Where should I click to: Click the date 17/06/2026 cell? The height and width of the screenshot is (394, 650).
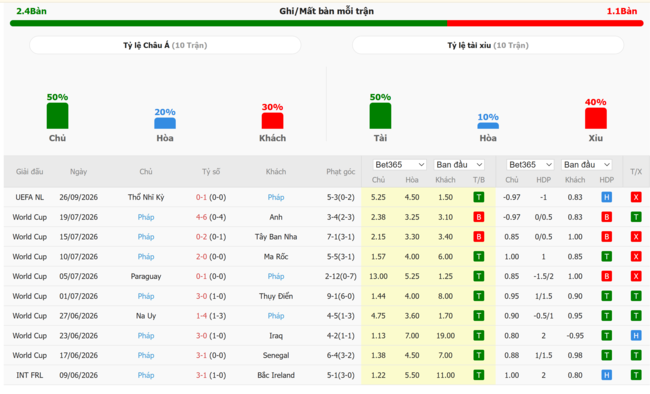pyautogui.click(x=78, y=355)
